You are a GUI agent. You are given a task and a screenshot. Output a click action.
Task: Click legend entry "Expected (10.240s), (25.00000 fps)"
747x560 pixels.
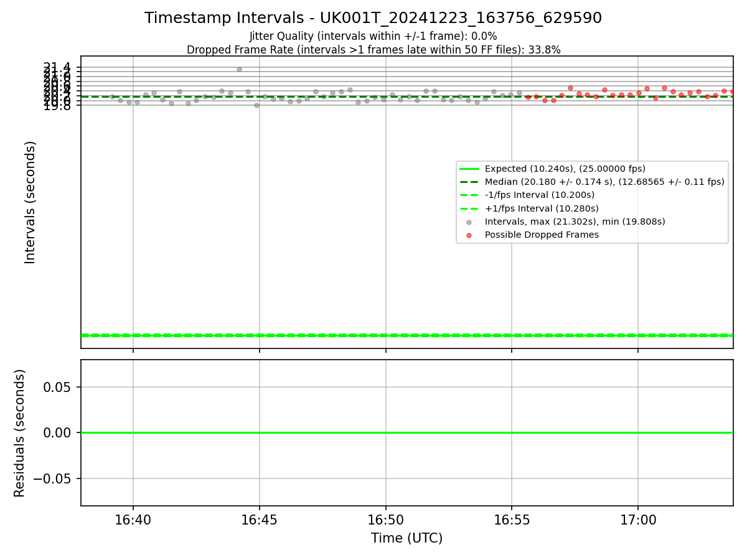tap(565, 169)
